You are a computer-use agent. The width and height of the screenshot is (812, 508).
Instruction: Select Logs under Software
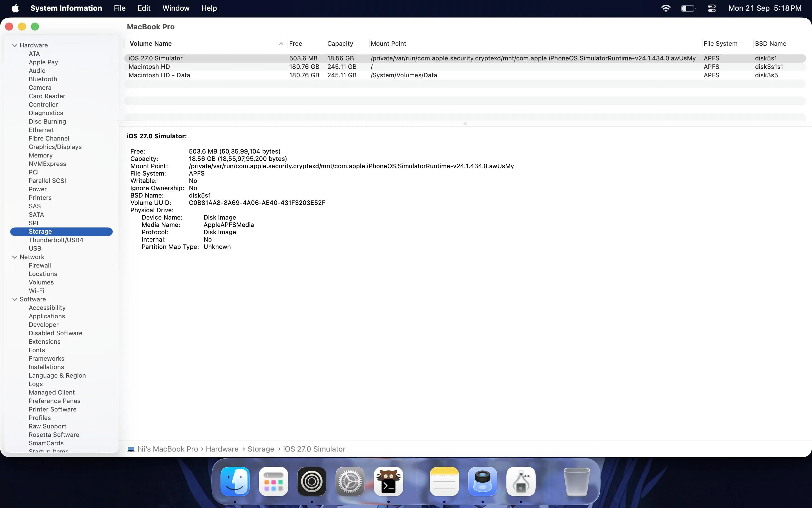click(36, 384)
